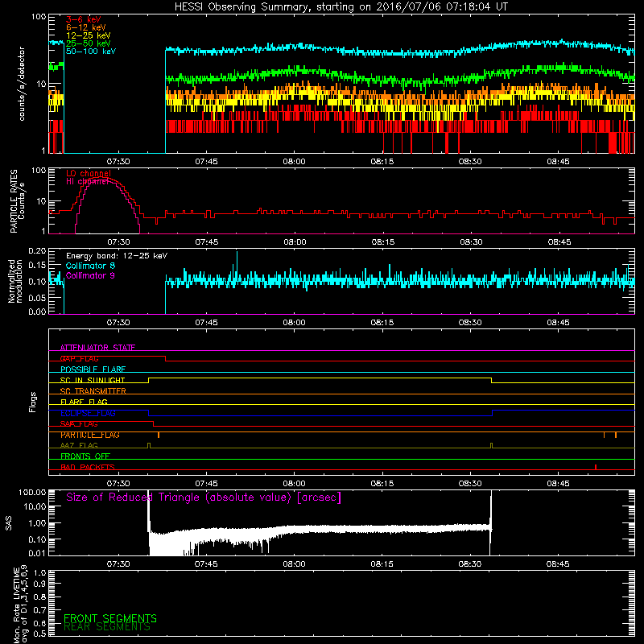
Task: Click the 'SAA_FLAG' flag label
Action: (x=79, y=424)
